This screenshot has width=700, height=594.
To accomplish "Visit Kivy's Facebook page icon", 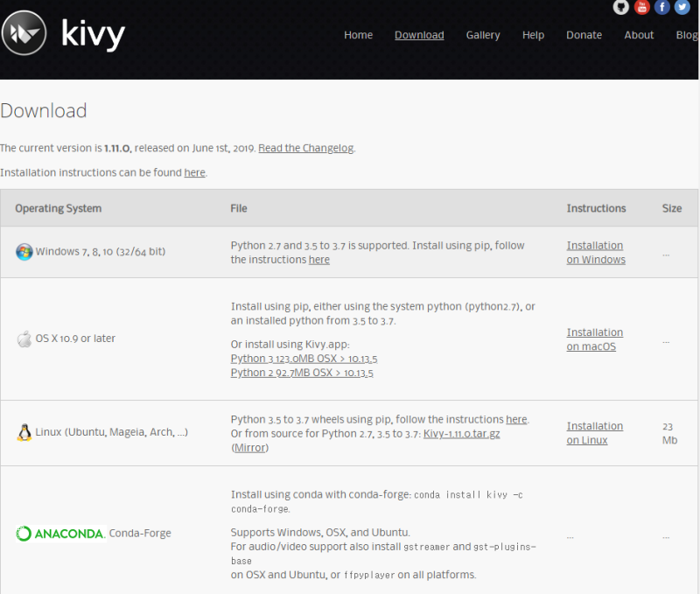I will (x=662, y=8).
